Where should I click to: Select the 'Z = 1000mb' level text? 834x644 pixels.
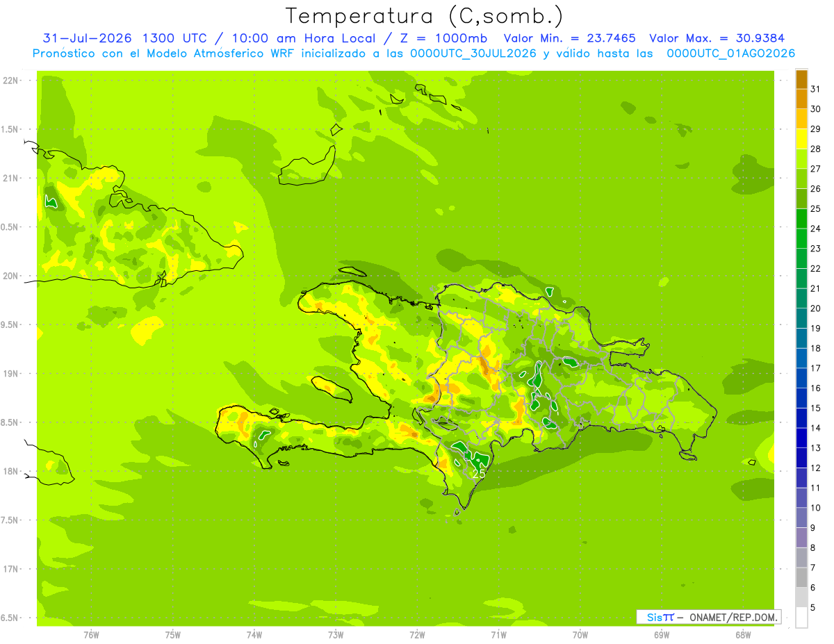[441, 38]
